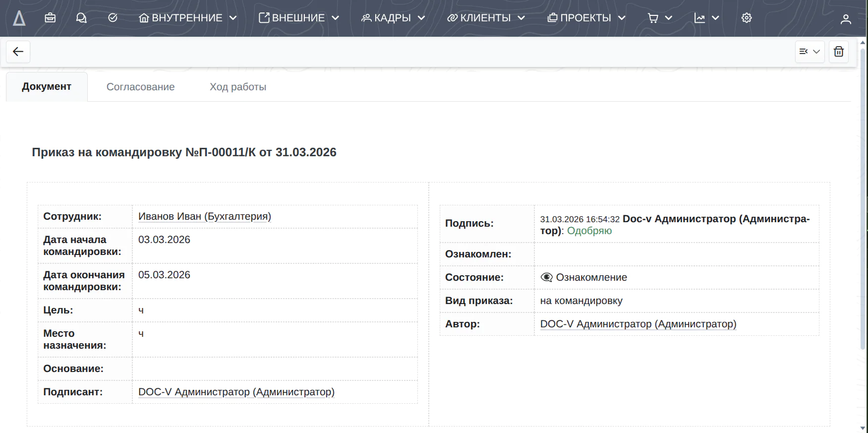Expand the chart analytics menu
This screenshot has height=433, width=868.
[x=706, y=18]
